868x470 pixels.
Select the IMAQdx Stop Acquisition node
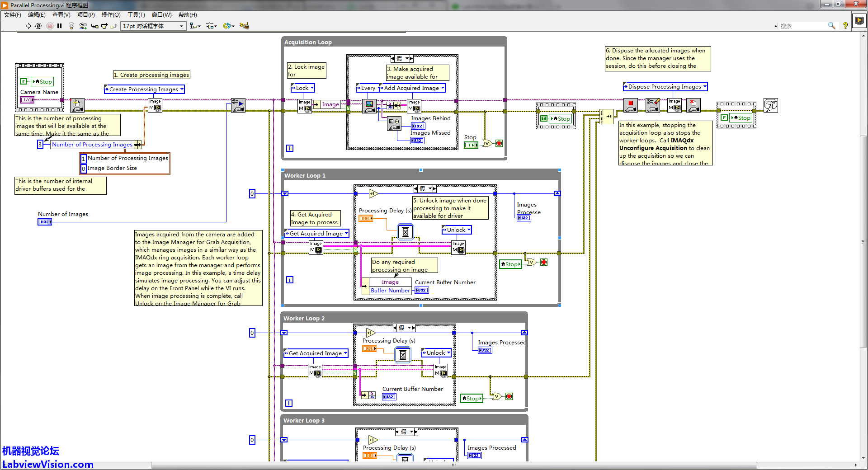click(630, 105)
